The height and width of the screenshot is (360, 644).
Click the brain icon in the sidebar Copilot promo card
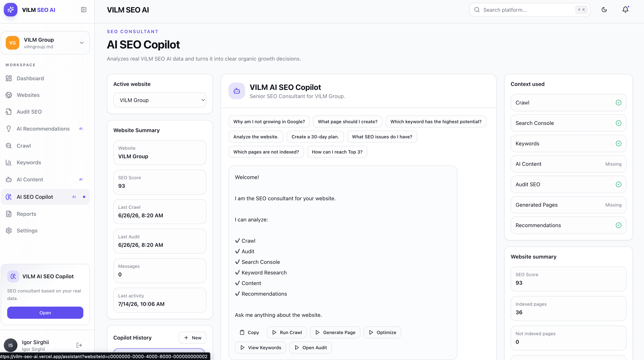[x=13, y=276]
